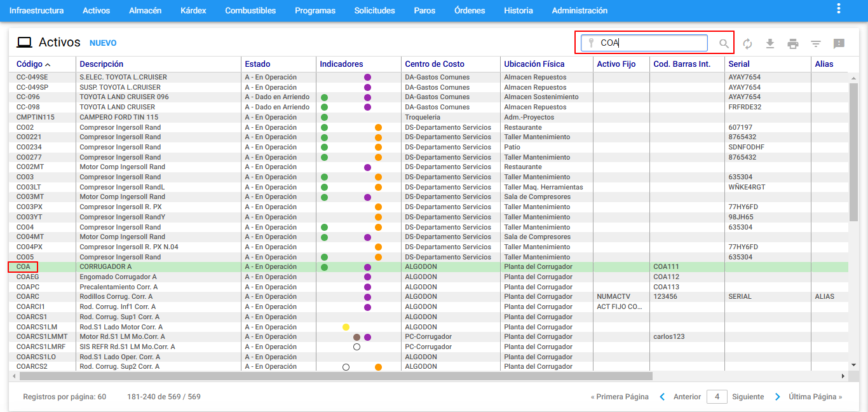Click the vertical scrollbar down arrow
The image size is (868, 412).
pyautogui.click(x=853, y=365)
